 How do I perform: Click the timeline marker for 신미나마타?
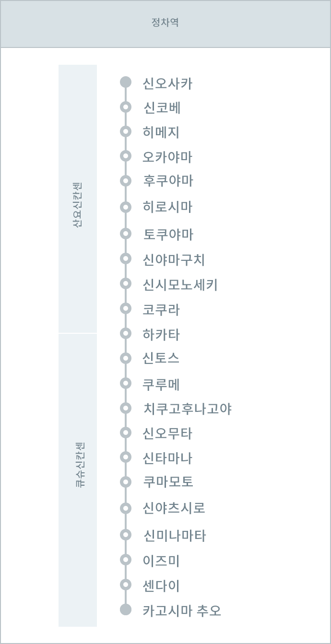(x=126, y=535)
